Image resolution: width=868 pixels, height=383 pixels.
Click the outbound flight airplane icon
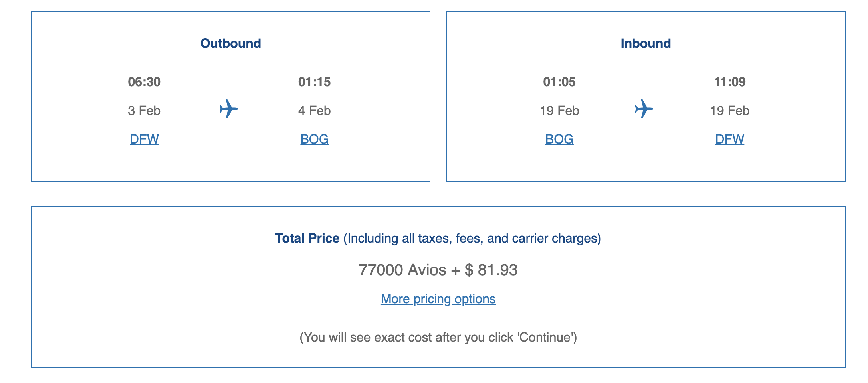pyautogui.click(x=229, y=109)
